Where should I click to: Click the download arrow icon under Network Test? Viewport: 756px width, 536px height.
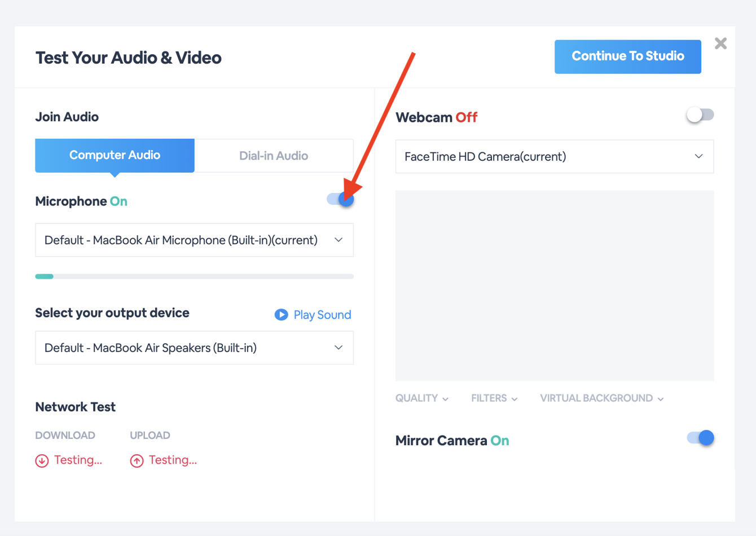(42, 461)
